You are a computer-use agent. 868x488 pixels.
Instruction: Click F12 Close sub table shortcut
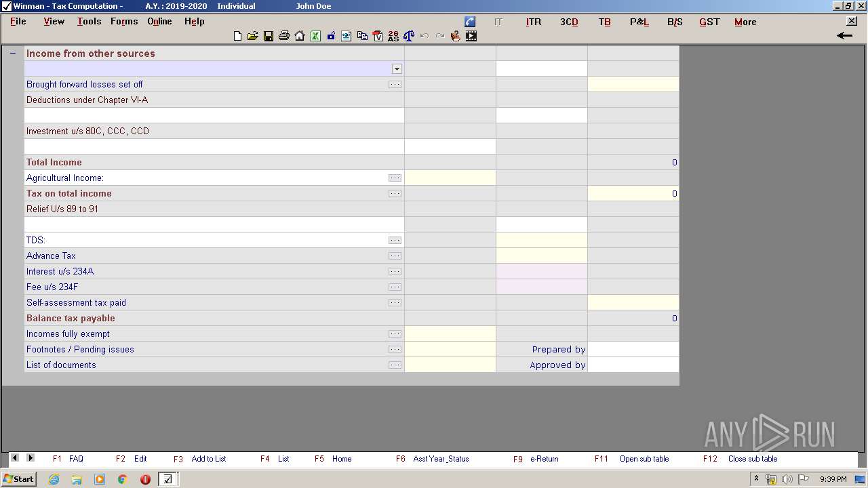740,459
